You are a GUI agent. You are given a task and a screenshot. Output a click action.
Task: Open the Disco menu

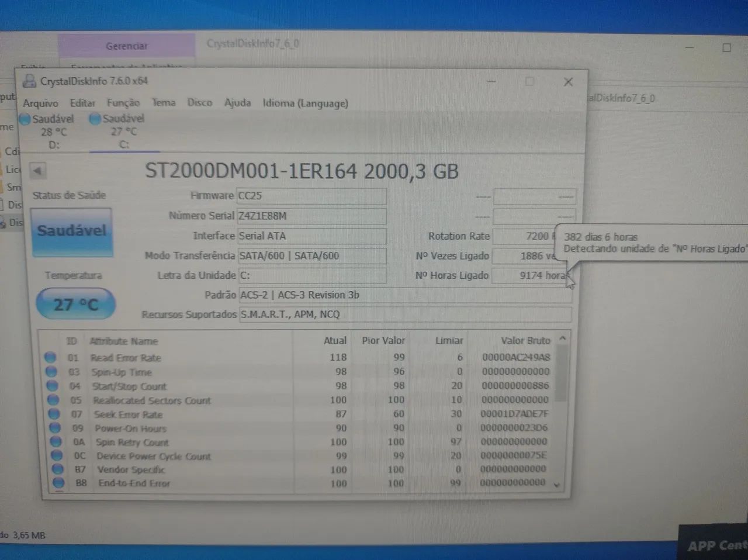200,103
